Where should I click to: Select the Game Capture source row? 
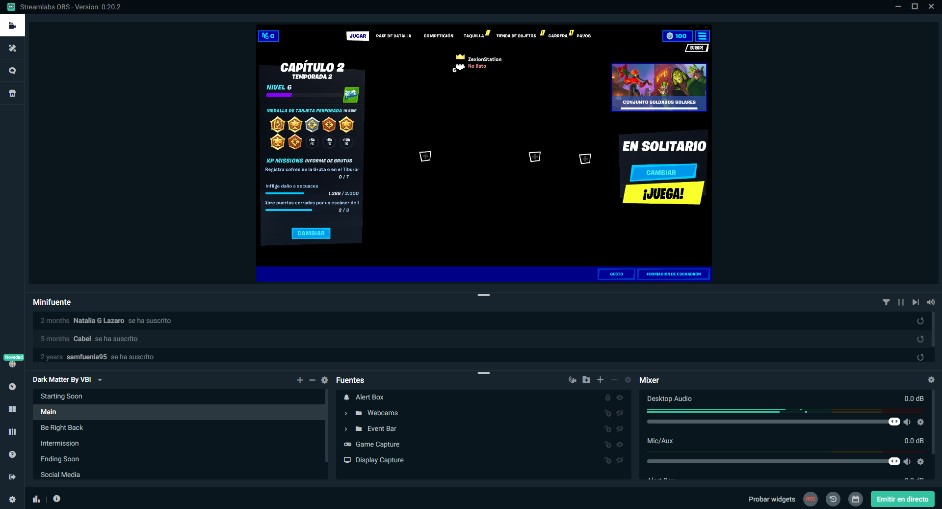(483, 444)
